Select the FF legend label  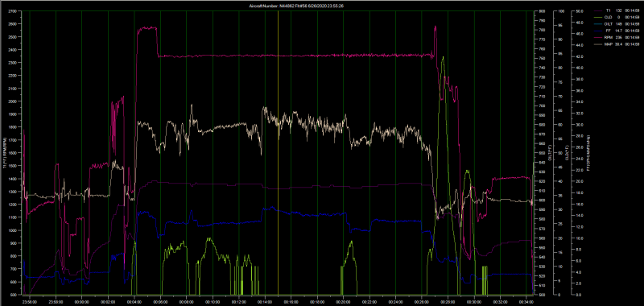[609, 31]
